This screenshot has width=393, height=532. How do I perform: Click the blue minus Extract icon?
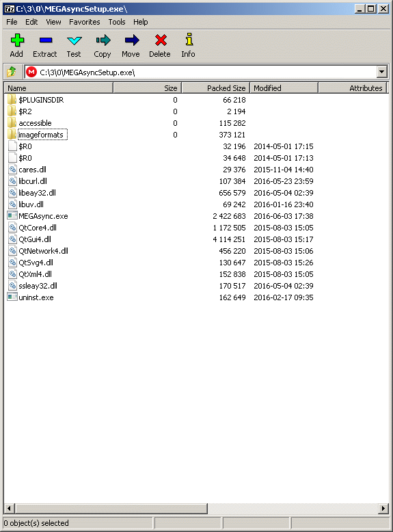click(x=45, y=40)
